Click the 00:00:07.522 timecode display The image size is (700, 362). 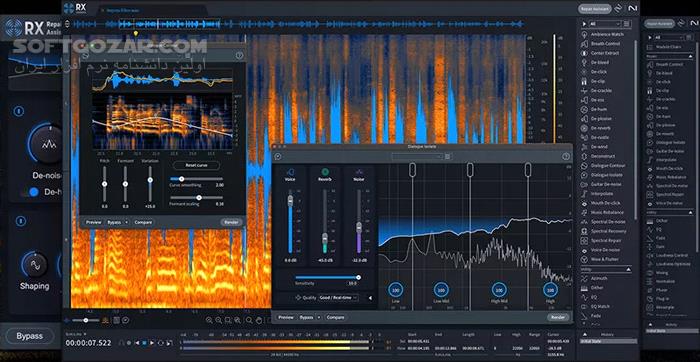88,343
